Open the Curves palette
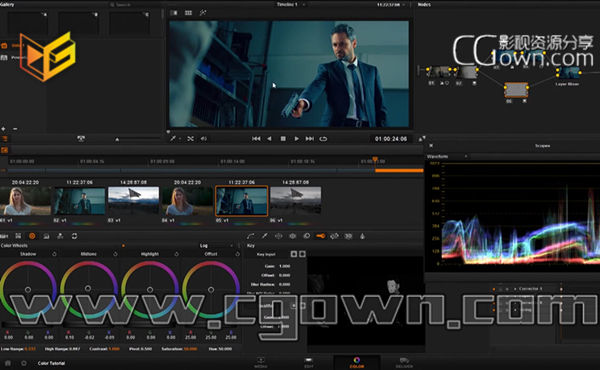This screenshot has width=600, height=370. 251,236
